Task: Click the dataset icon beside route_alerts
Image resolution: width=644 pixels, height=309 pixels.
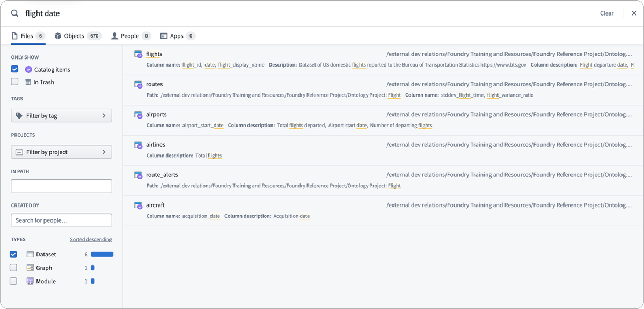Action: [x=138, y=175]
